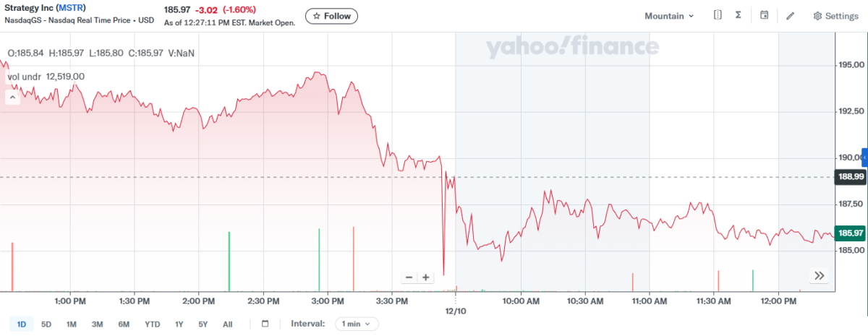Select the YTD time range
This screenshot has width=868, height=336.
coord(152,324)
